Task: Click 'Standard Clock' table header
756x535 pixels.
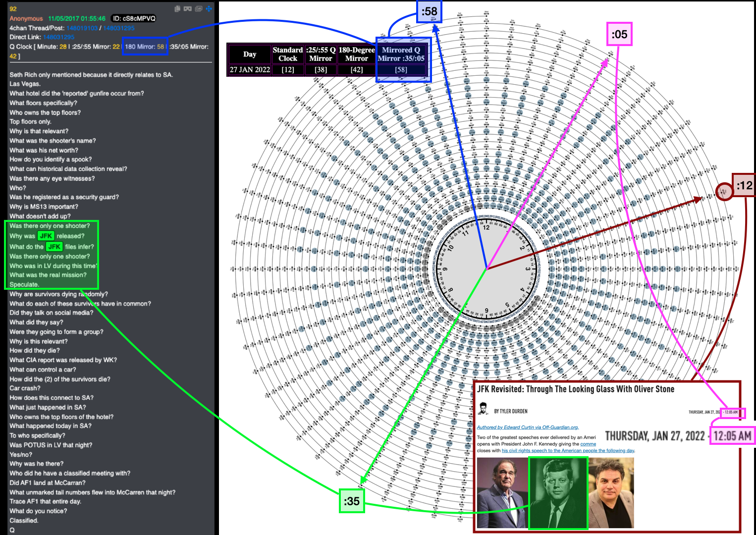Action: [x=288, y=54]
